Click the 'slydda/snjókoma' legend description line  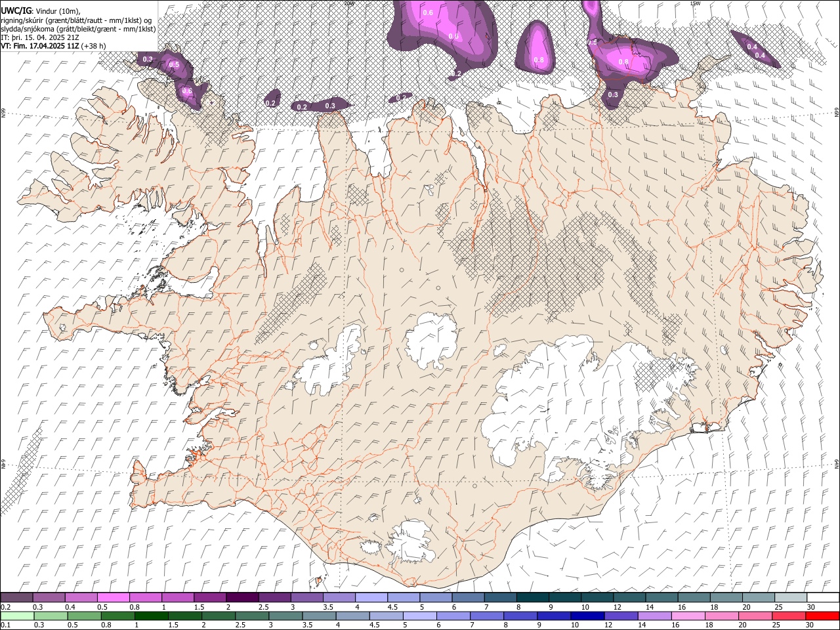click(78, 29)
